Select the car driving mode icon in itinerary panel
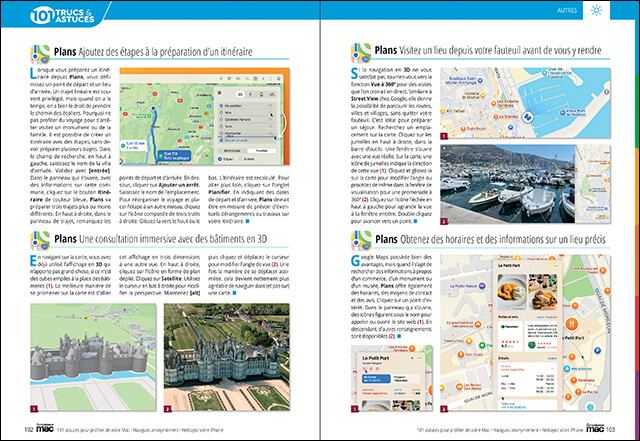 click(240, 94)
